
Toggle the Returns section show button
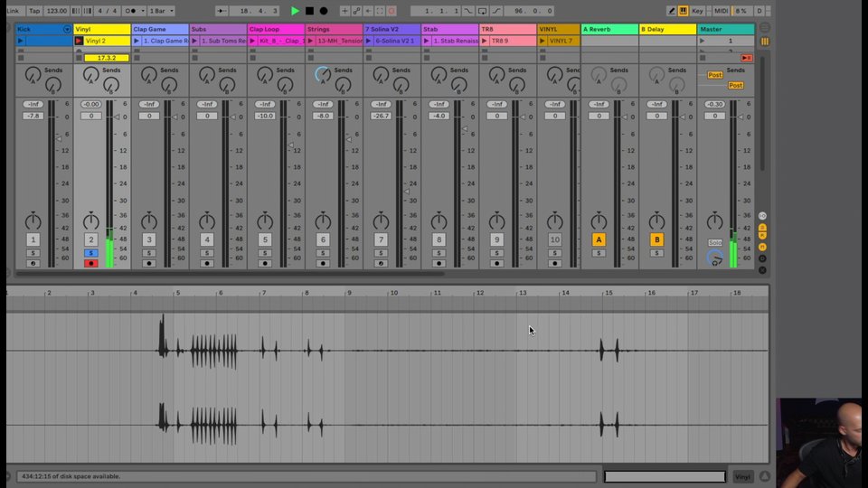click(762, 236)
